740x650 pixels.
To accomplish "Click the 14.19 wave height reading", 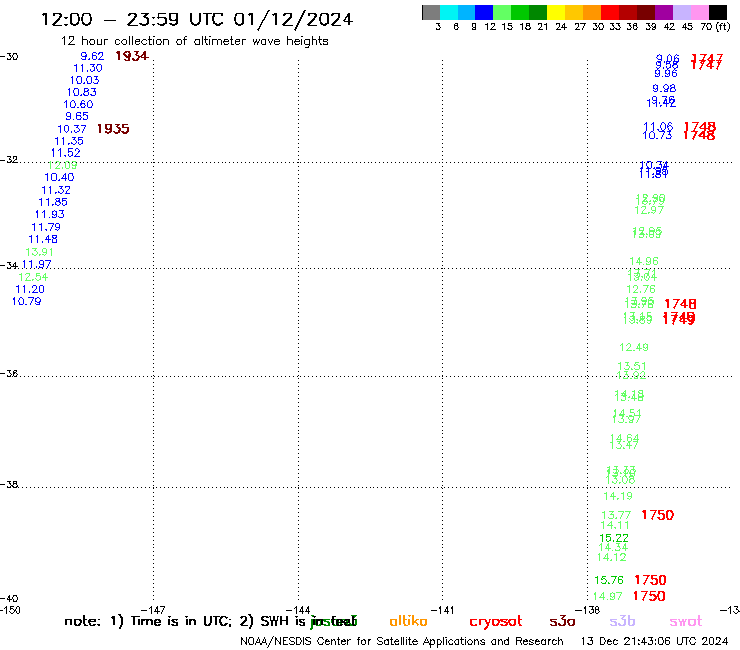I will (618, 496).
